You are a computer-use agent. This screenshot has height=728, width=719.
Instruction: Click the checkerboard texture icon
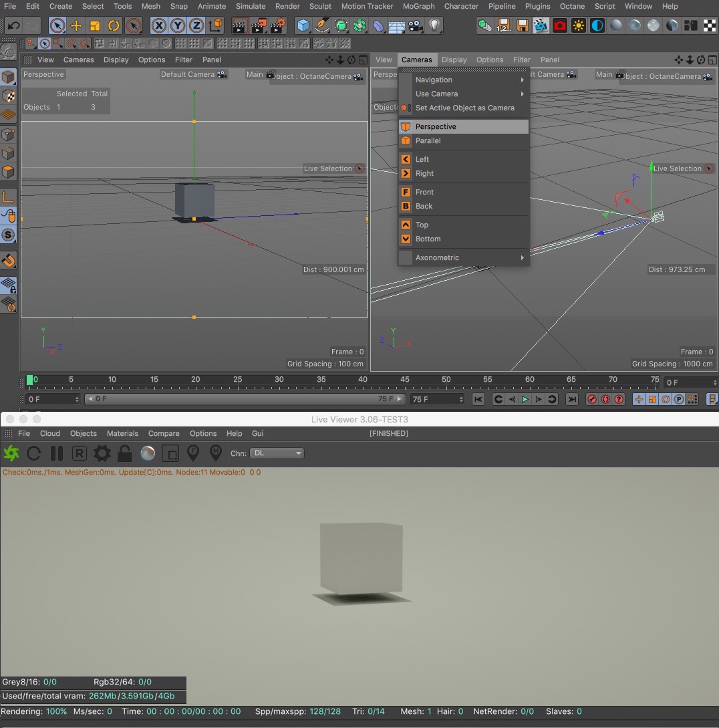[710, 25]
